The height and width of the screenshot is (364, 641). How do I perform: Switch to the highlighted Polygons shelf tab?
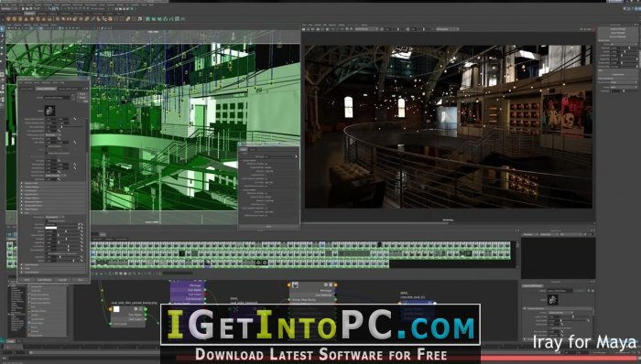30,14
